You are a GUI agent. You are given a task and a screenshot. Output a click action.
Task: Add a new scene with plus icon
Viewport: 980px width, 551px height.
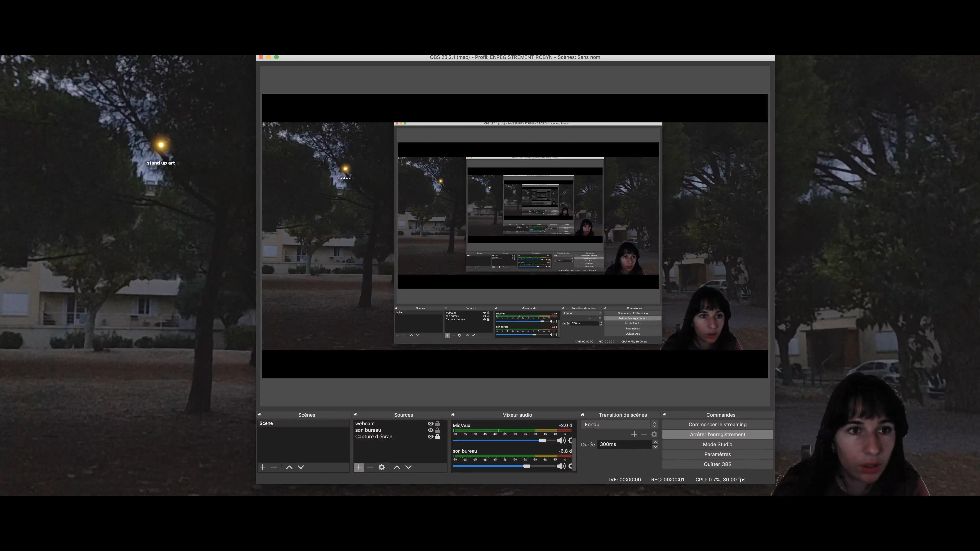point(262,467)
